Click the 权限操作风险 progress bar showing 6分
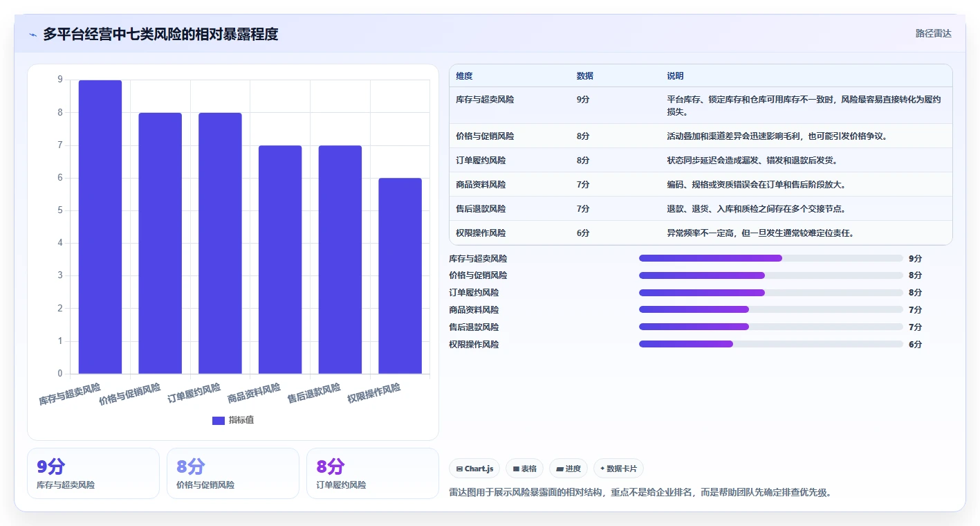 771,344
